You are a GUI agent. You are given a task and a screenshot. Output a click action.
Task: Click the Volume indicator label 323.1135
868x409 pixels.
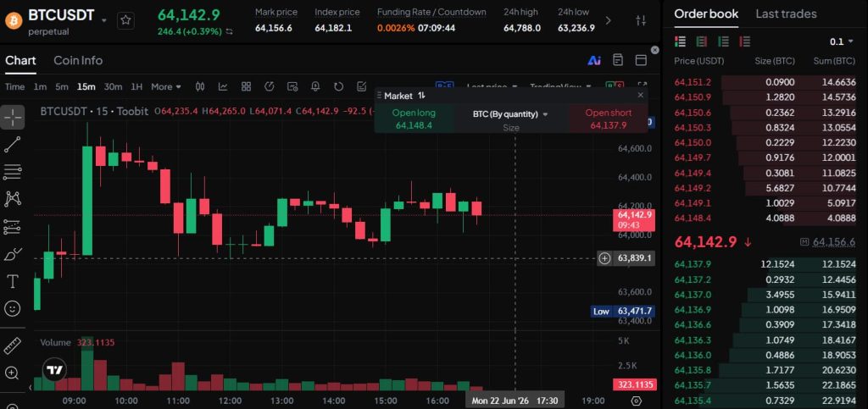(76, 343)
